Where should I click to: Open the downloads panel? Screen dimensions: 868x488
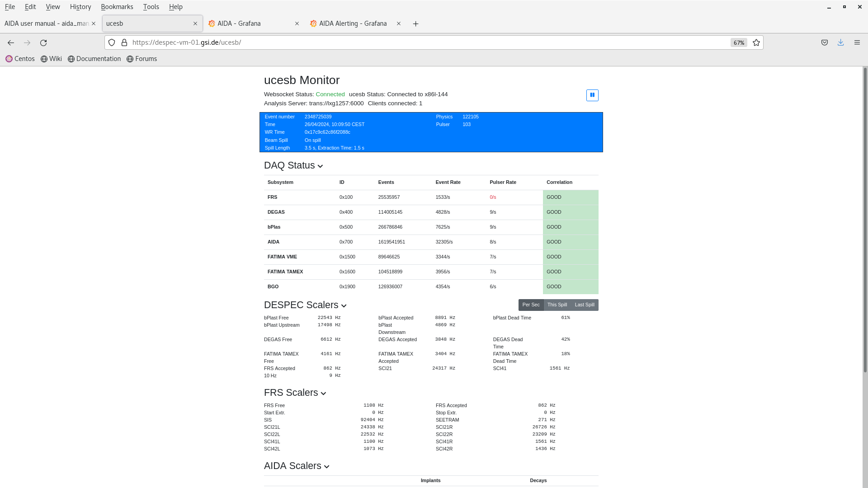(841, 42)
